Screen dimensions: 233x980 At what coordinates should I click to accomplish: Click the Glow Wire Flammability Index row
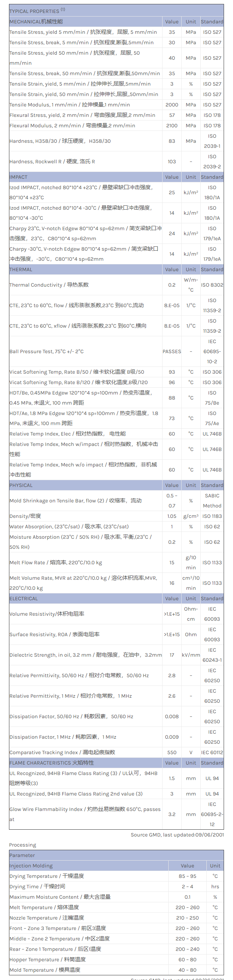[x=85, y=814]
